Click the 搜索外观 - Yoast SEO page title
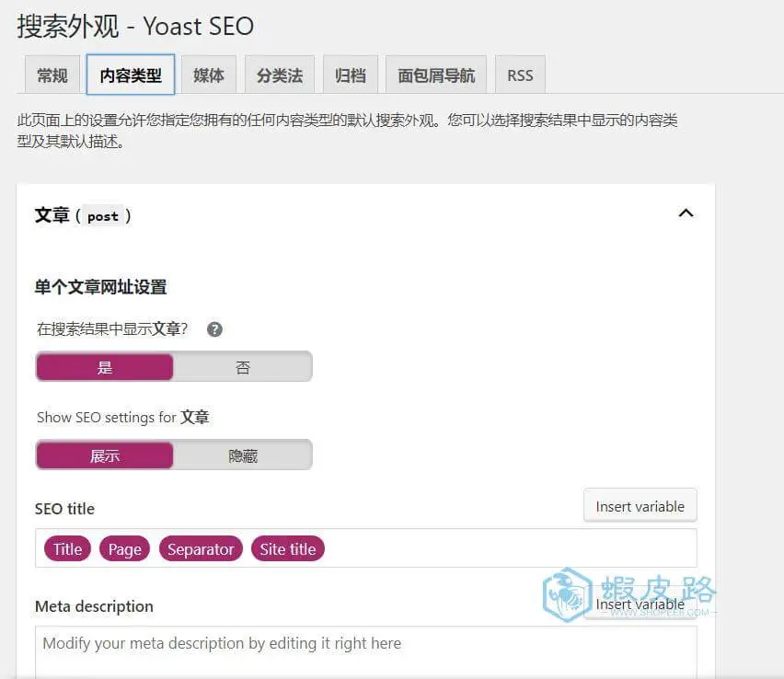Image resolution: width=784 pixels, height=679 pixels. click(x=135, y=26)
